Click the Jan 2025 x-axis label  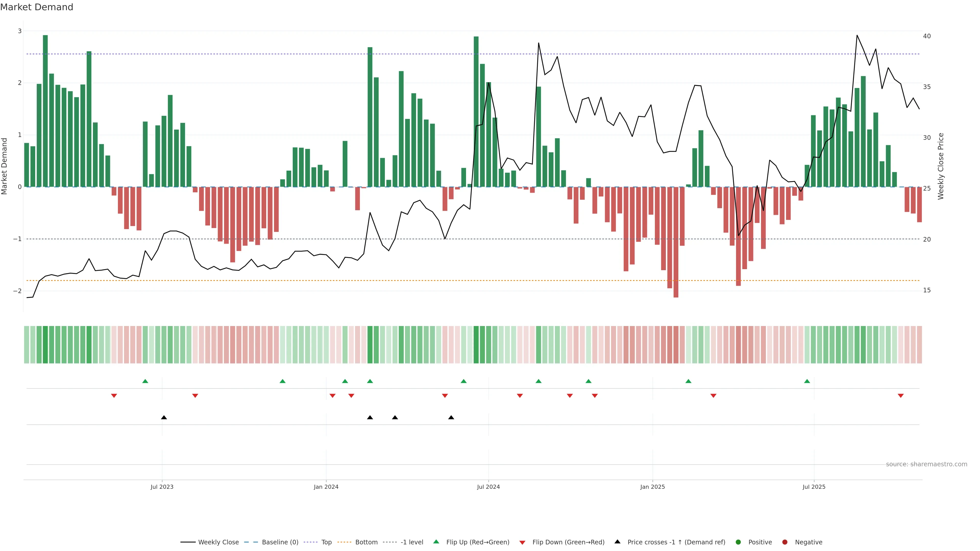pos(653,487)
